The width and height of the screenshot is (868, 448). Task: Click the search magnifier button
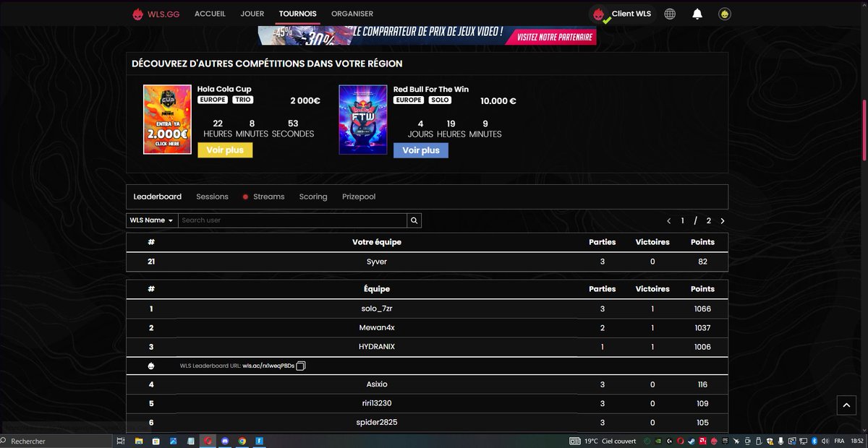414,220
